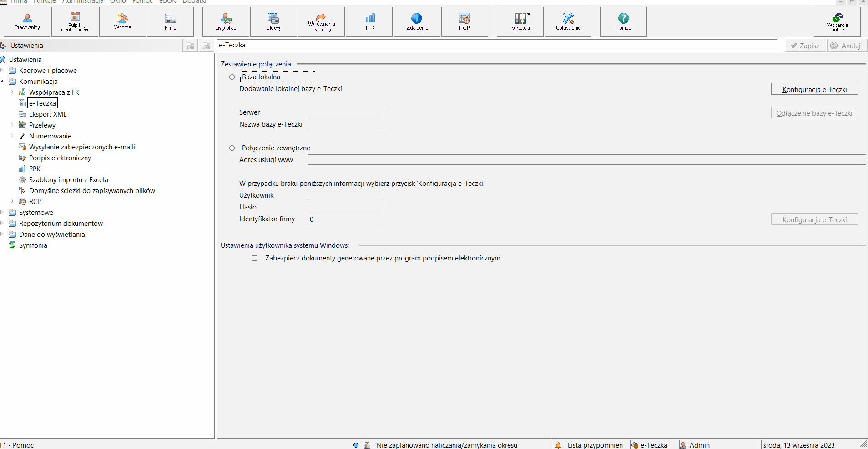Open Pulpit nieobecności in the toolbar
868x449 pixels.
point(75,22)
